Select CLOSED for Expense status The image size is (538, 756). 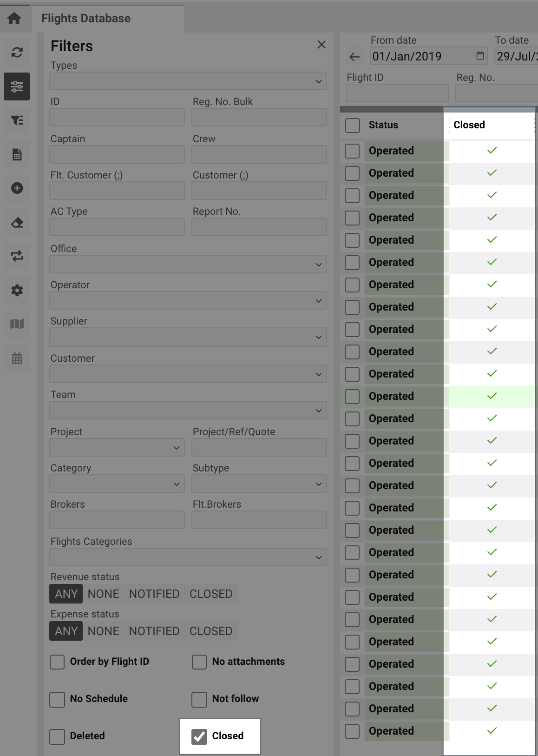coord(210,631)
